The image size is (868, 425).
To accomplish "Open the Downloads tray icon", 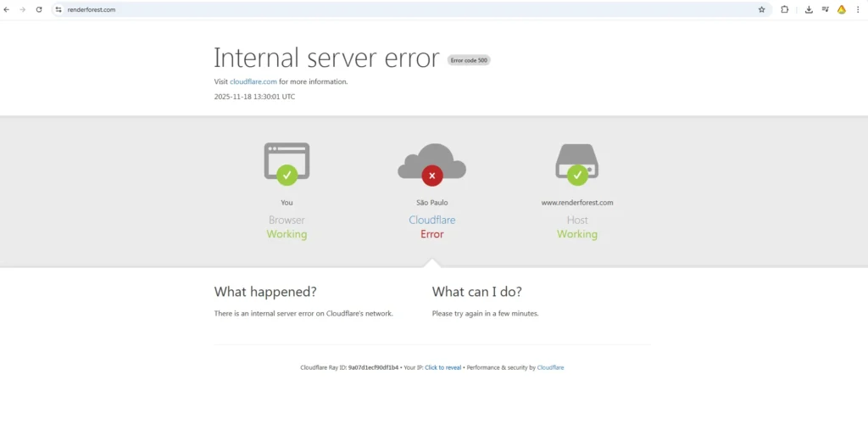I will [x=809, y=9].
